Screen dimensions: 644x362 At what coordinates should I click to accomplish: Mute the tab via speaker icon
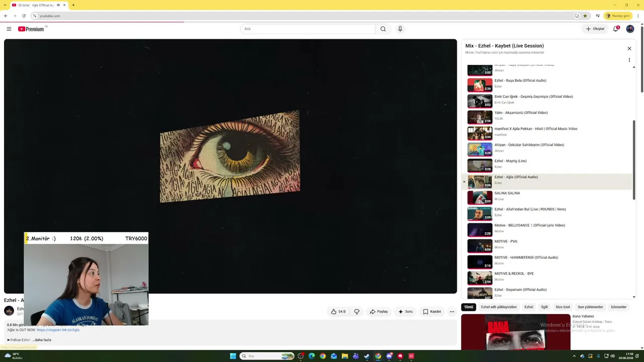[x=58, y=5]
